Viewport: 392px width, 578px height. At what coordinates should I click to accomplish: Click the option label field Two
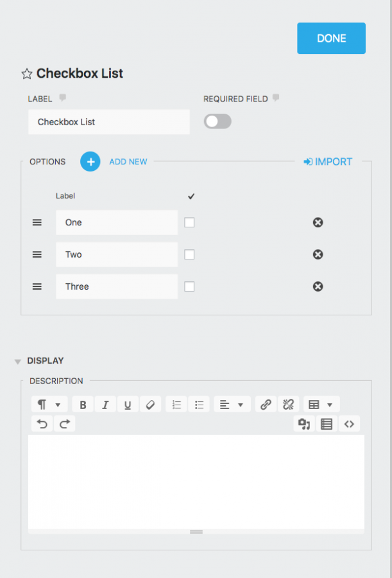pos(117,254)
